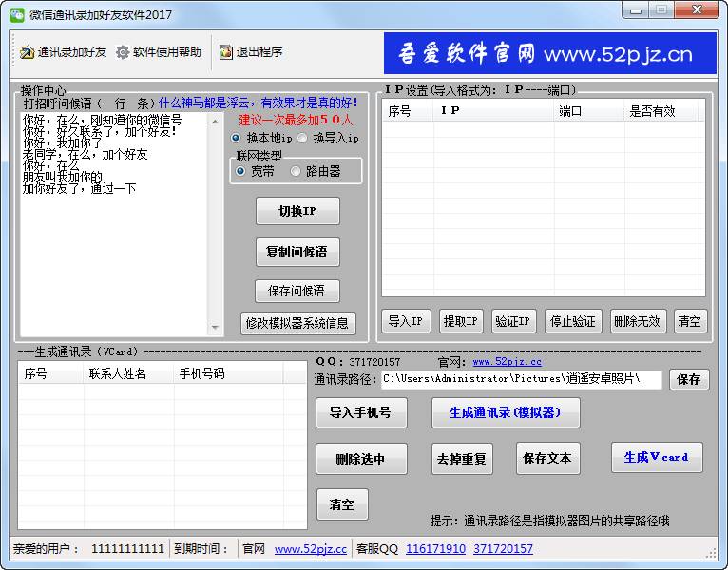Click 序号 column header in IP table

tap(408, 111)
